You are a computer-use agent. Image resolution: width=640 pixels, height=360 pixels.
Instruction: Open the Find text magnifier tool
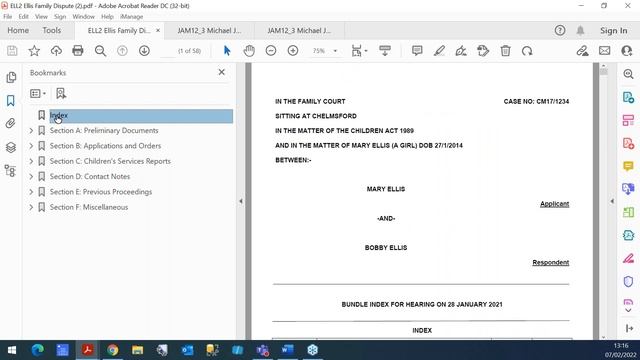click(x=100, y=51)
